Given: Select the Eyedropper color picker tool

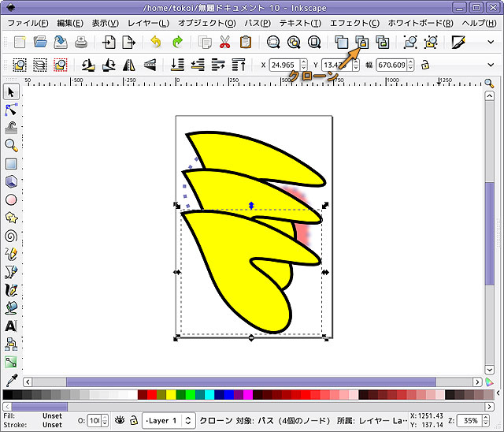Looking at the screenshot, I should pyautogui.click(x=11, y=380).
